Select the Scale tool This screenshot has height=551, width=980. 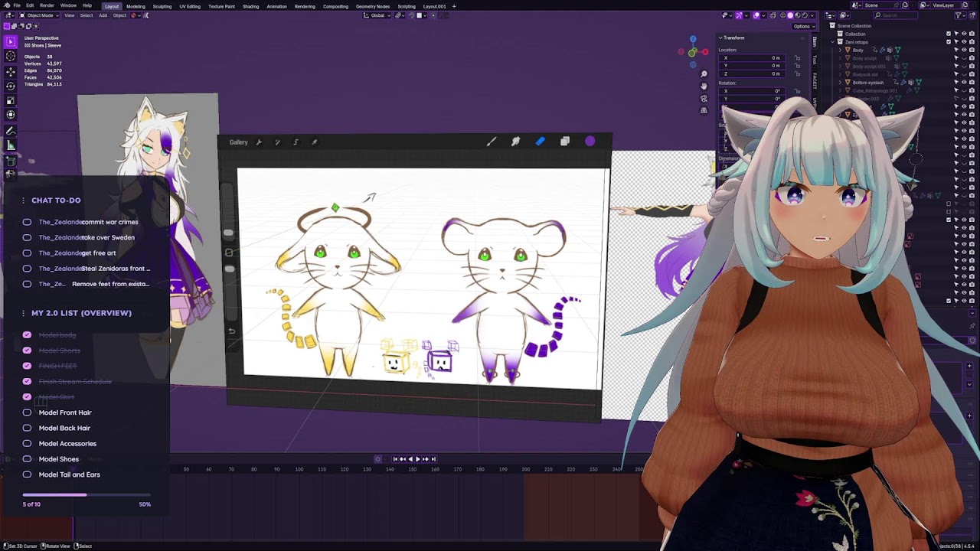[x=11, y=99]
